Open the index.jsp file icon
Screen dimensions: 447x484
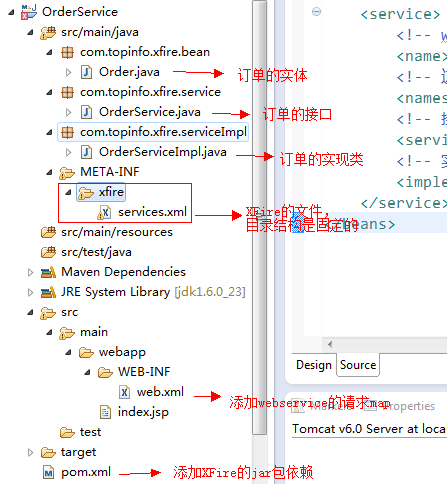(105, 412)
